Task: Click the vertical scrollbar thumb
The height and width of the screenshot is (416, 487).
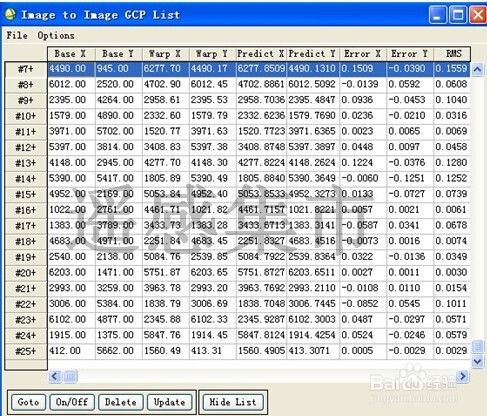Action: [477, 346]
